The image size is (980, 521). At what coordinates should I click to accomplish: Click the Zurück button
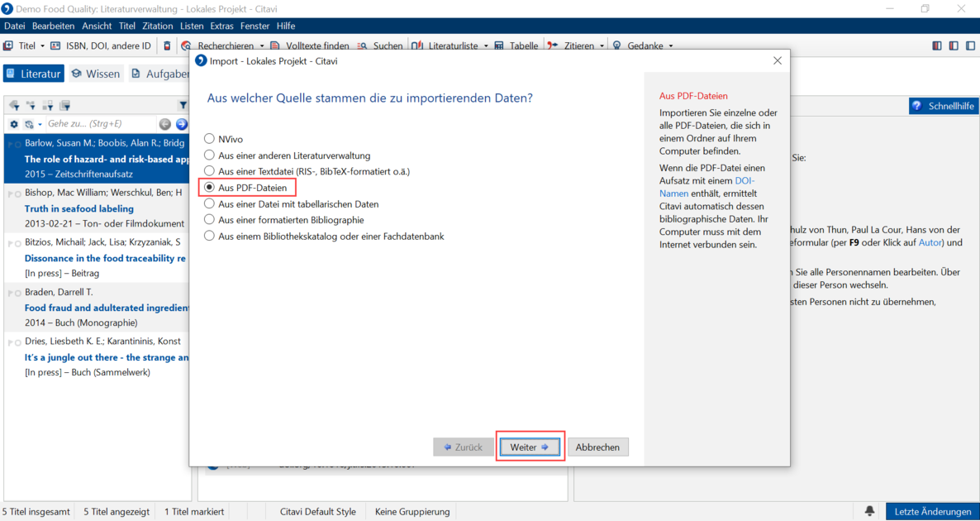[x=463, y=447]
